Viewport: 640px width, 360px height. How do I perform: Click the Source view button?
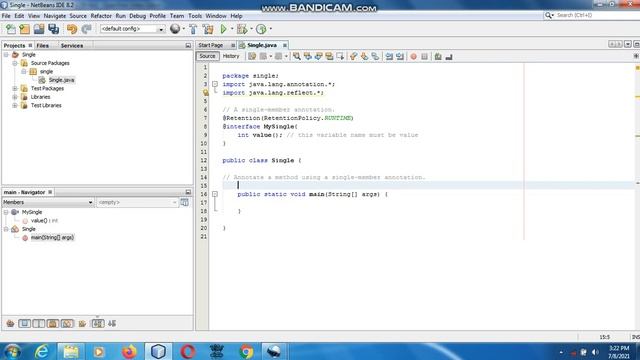[207, 56]
